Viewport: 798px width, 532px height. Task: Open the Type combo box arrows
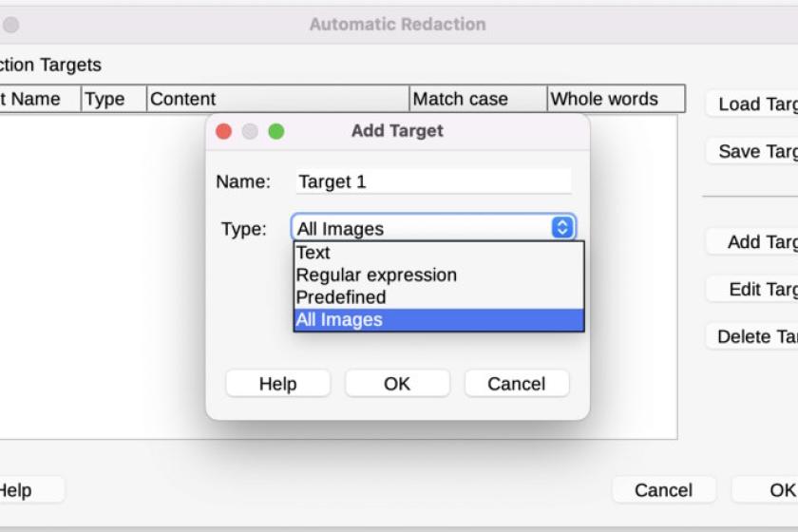(x=562, y=227)
